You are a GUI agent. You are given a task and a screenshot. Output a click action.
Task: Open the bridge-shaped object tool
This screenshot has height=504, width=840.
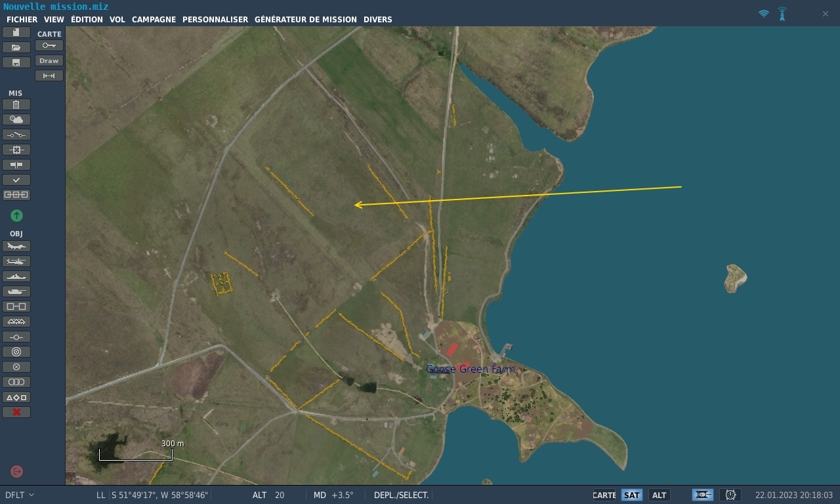[x=16, y=322]
